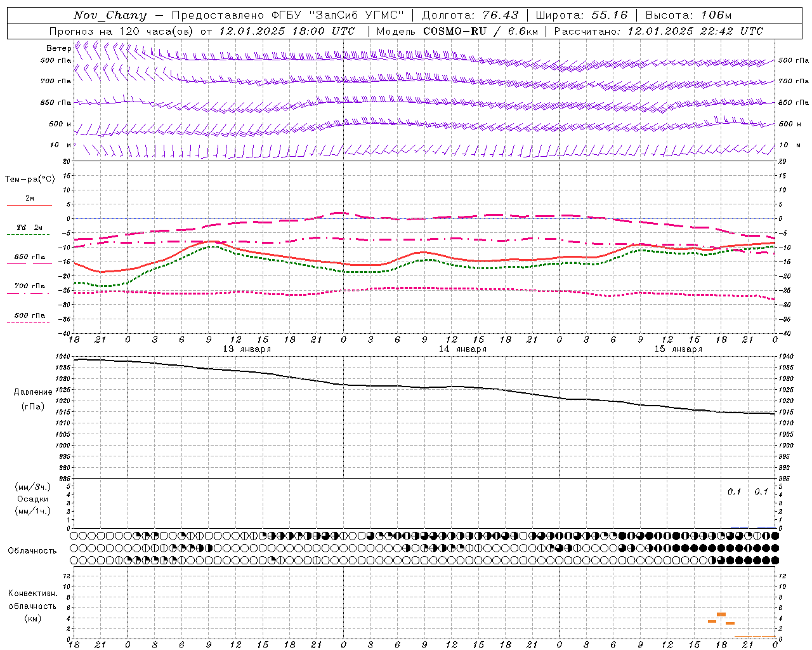Click the 'Облачность' cloud cover label
The image size is (812, 650).
[32, 550]
